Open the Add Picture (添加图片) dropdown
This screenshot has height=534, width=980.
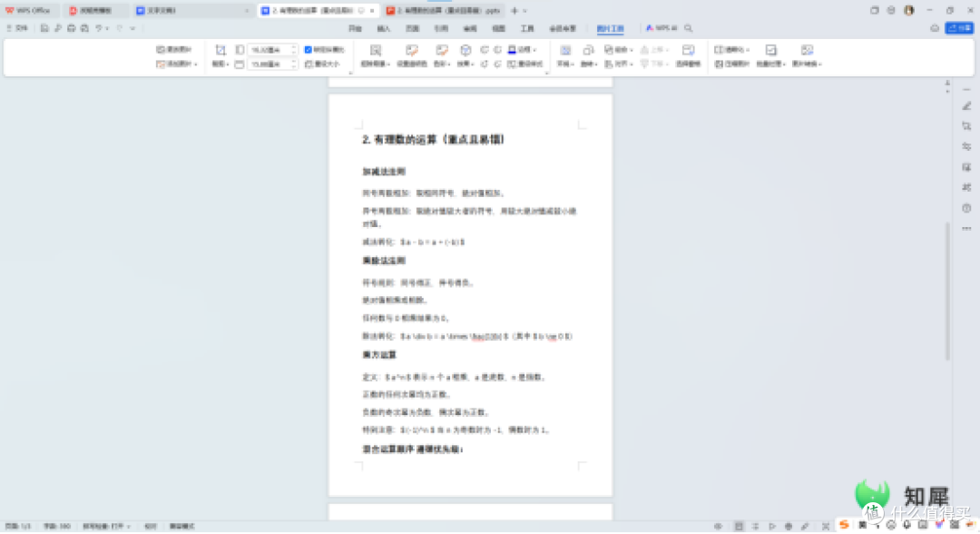click(177, 64)
